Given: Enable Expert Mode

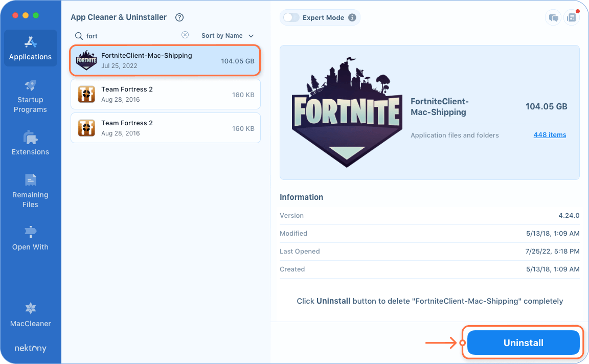Looking at the screenshot, I should [x=291, y=17].
